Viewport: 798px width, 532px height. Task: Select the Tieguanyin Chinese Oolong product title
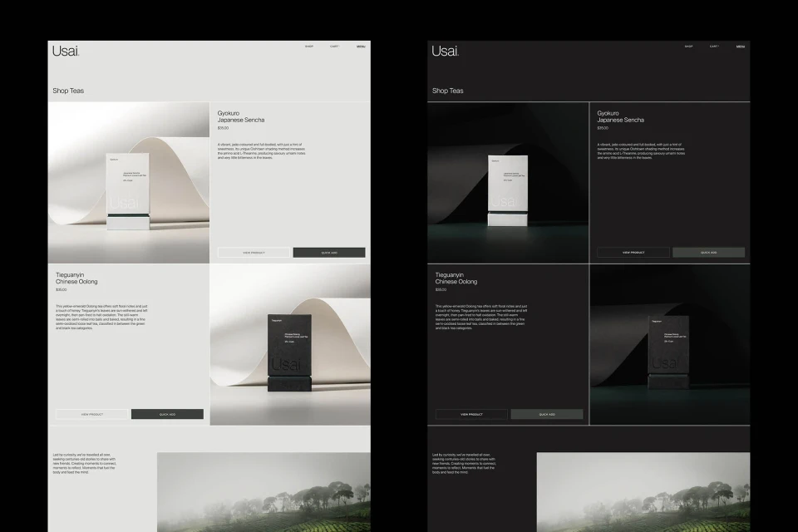[78, 278]
